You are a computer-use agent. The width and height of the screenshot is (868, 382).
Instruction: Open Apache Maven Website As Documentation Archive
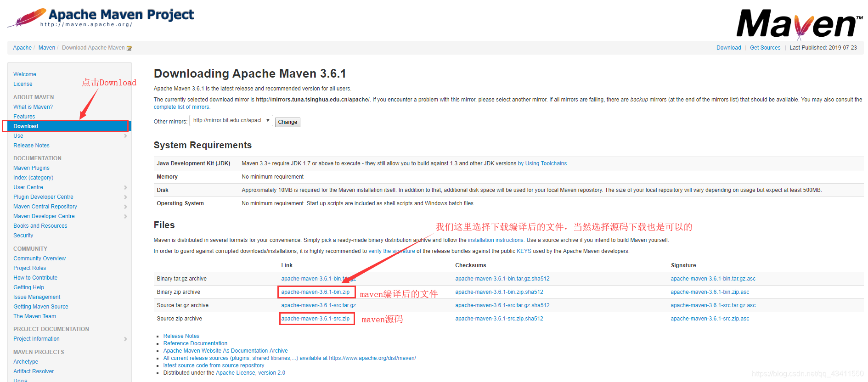(x=225, y=351)
